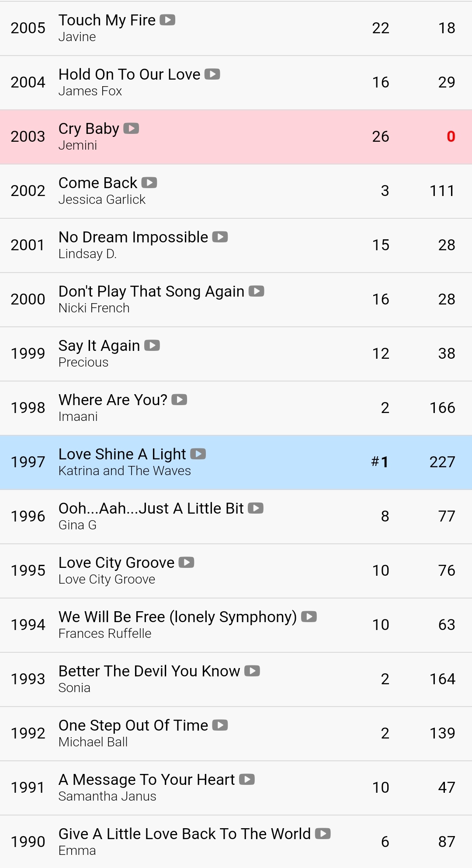Watch Love City Groove video
Viewport: 472px width, 868px height.
point(187,563)
